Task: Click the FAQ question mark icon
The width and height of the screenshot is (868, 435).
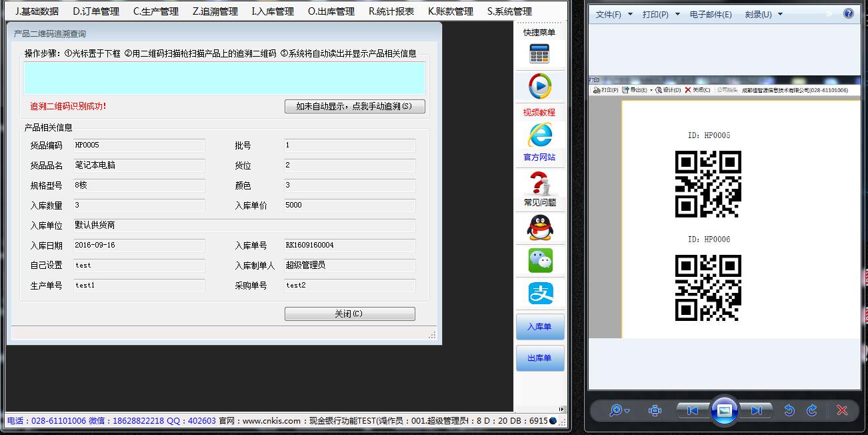Action: (539, 183)
